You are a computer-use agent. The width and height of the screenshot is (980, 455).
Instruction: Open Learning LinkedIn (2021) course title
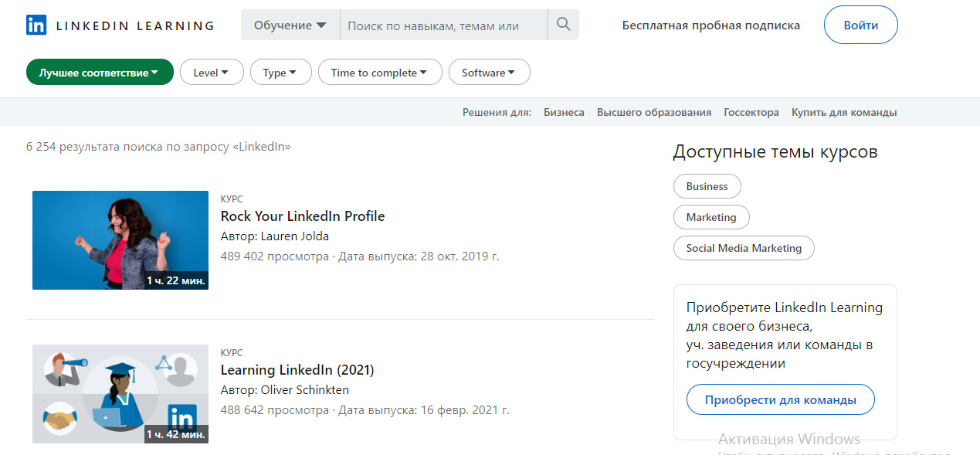click(297, 370)
